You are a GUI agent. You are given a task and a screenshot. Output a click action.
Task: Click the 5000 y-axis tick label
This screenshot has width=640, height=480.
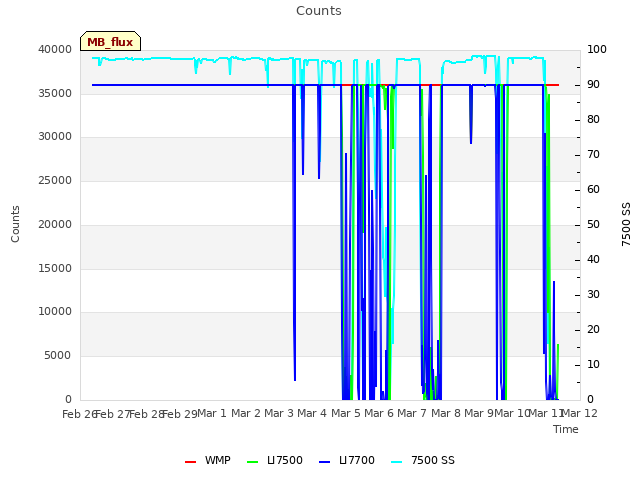58,356
